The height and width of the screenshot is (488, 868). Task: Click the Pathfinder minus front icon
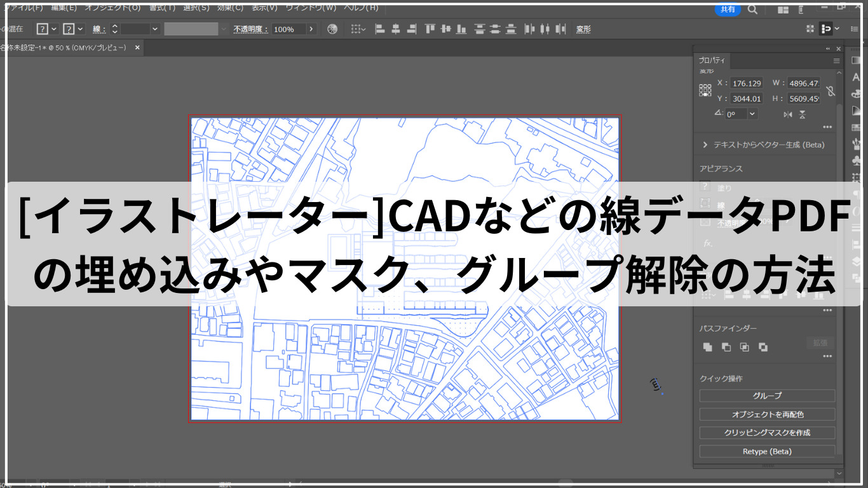click(726, 347)
